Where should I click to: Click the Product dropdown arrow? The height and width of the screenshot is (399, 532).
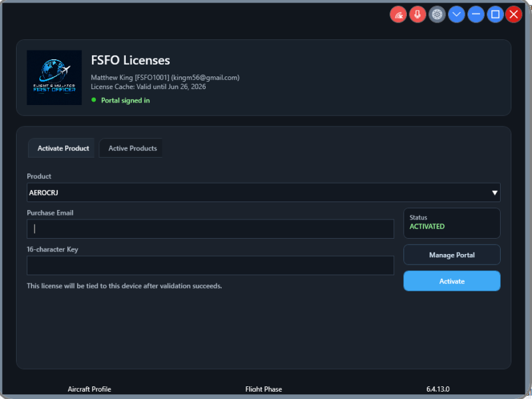point(495,193)
